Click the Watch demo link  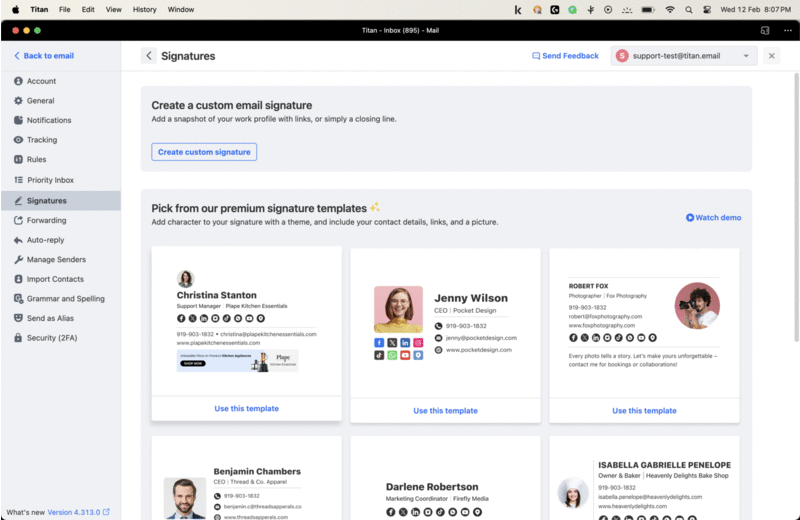(713, 217)
